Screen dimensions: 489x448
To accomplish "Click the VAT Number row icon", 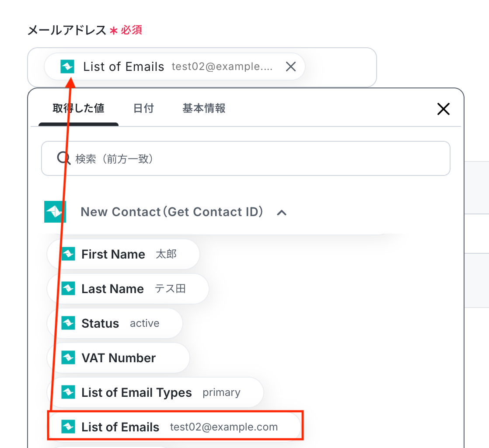I will 68,358.
